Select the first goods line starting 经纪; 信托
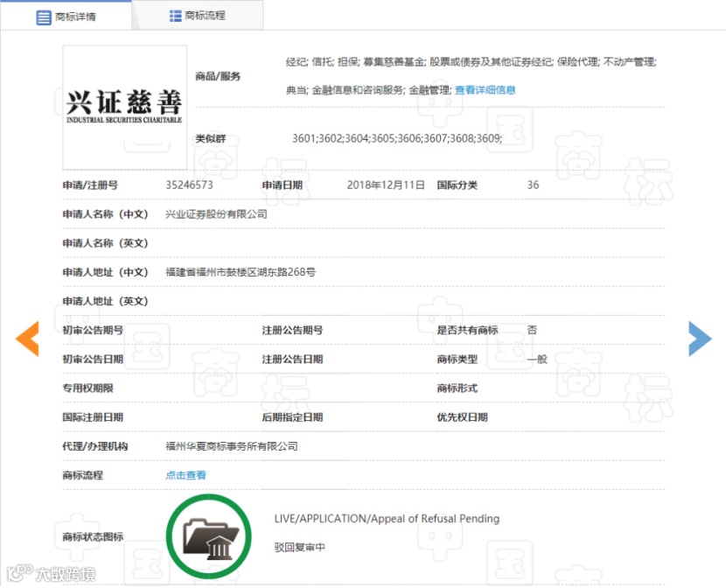The height and width of the screenshot is (588, 726). pyautogui.click(x=471, y=62)
